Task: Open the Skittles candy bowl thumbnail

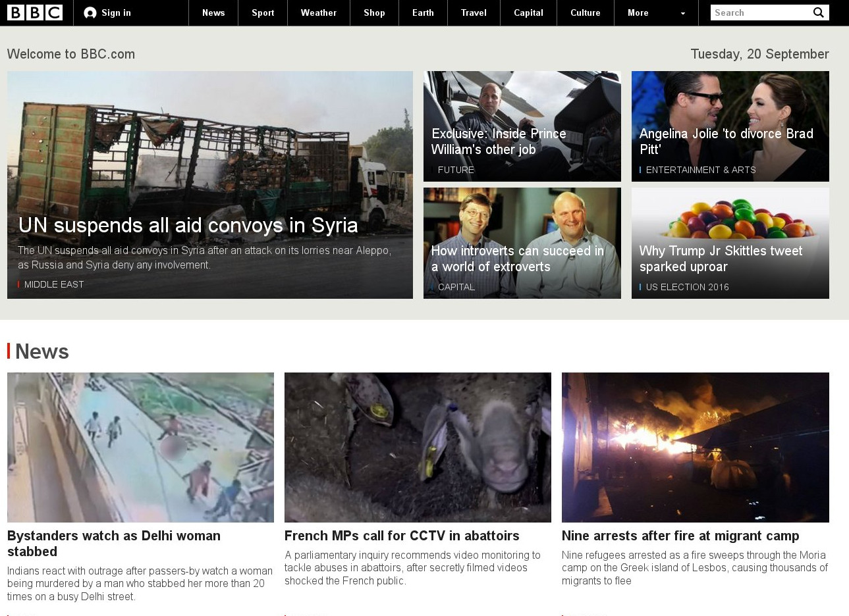Action: tap(730, 216)
